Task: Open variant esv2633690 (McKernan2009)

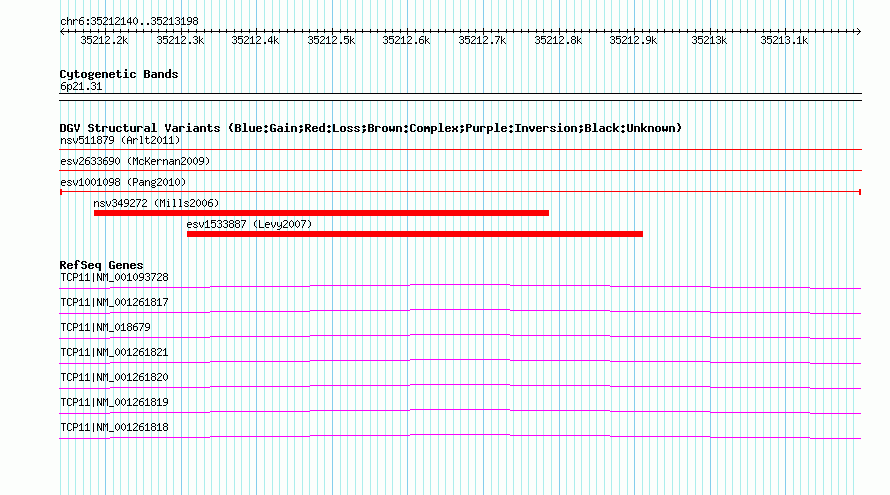Action: [x=135, y=161]
